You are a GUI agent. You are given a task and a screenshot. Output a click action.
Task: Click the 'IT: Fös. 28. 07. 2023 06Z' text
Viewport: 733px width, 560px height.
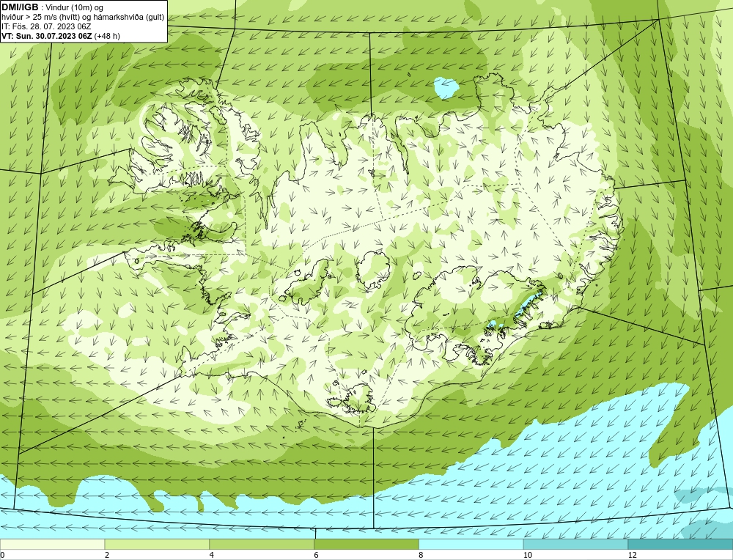46,26
